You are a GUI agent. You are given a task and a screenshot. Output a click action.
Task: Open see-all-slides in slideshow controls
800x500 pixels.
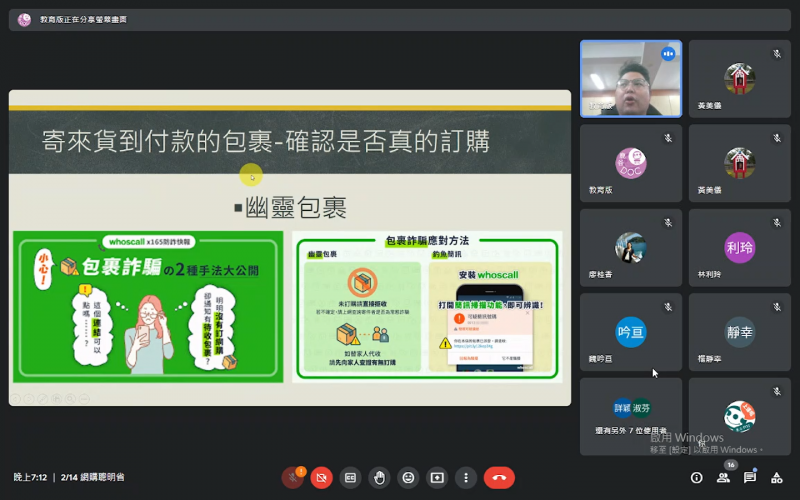[57, 398]
